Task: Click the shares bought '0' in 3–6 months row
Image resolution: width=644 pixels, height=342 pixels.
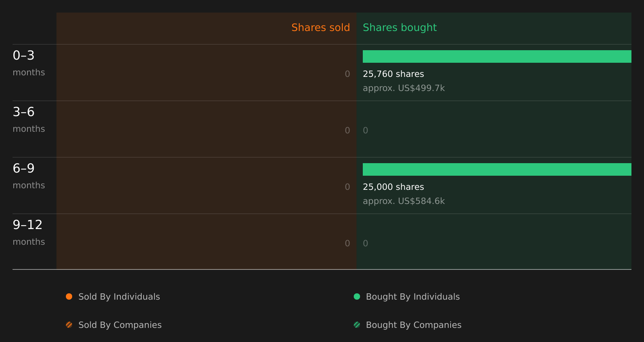Action: [x=366, y=131]
